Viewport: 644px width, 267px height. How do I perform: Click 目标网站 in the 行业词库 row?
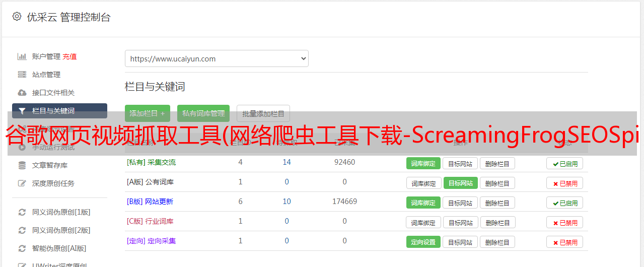(x=460, y=222)
